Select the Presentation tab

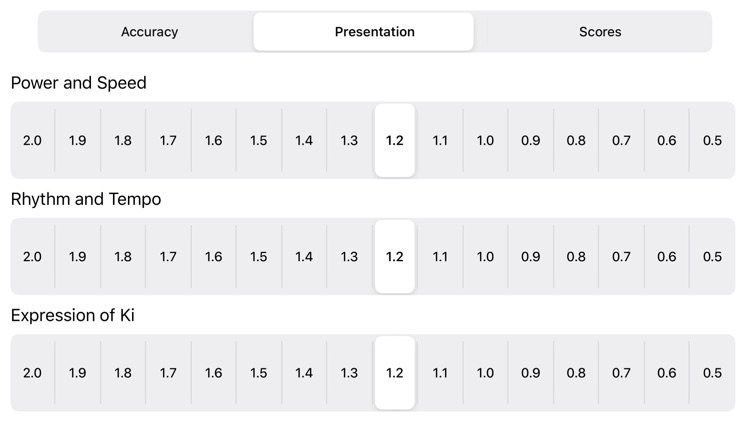coord(375,32)
